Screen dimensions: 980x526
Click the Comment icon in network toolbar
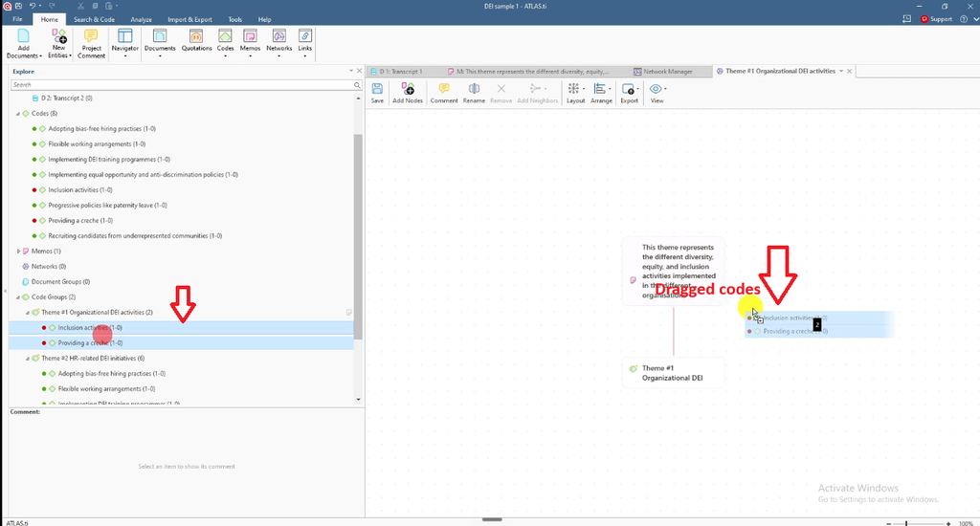pyautogui.click(x=444, y=89)
